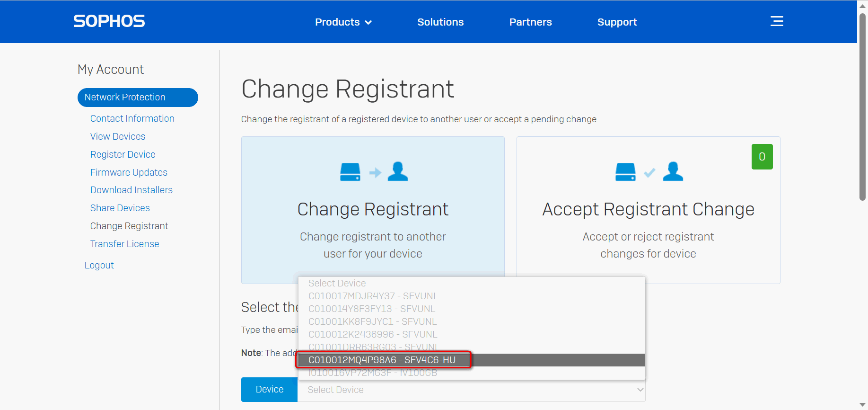Open Transfer License page
This screenshot has height=410, width=868.
124,244
